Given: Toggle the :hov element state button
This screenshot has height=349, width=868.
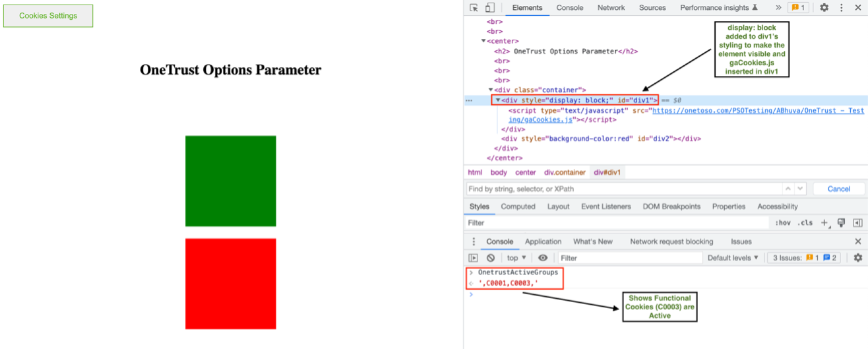Looking at the screenshot, I should coord(783,223).
